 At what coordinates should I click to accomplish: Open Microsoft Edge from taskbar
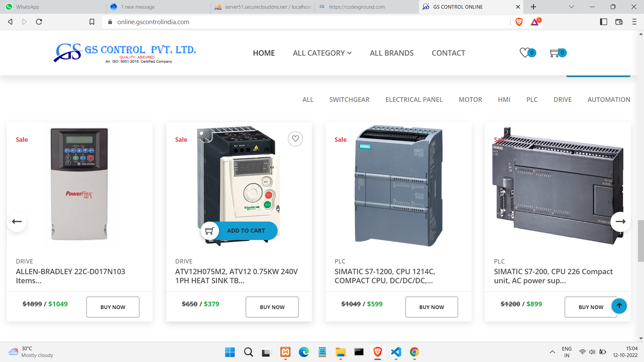pos(304,352)
